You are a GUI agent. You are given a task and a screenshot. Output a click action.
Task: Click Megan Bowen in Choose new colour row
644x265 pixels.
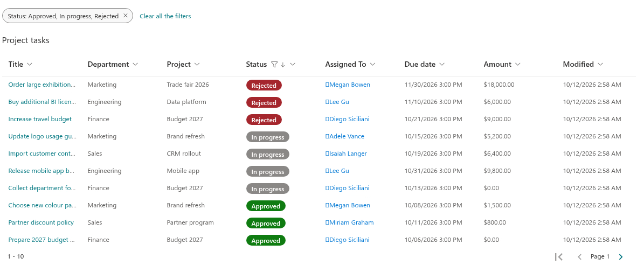[x=348, y=205]
